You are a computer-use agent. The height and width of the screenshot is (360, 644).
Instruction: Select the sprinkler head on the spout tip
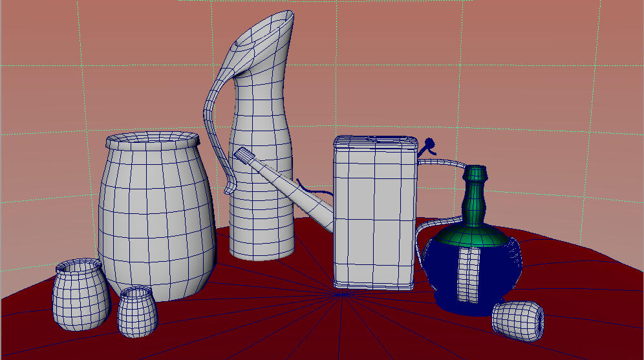tap(244, 156)
